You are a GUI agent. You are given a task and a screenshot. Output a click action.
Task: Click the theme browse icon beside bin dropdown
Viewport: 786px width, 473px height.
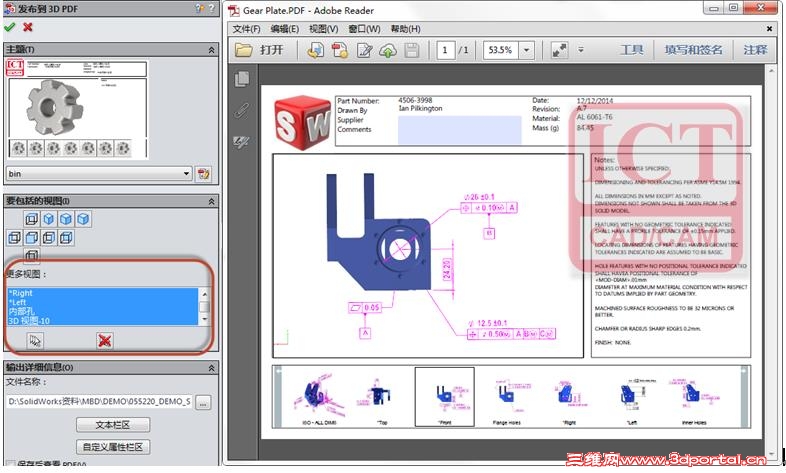click(203, 174)
